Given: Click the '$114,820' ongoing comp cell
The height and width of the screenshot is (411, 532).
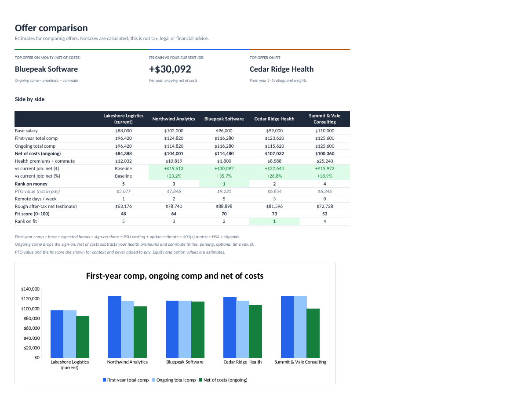Looking at the screenshot, I should coord(174,146).
